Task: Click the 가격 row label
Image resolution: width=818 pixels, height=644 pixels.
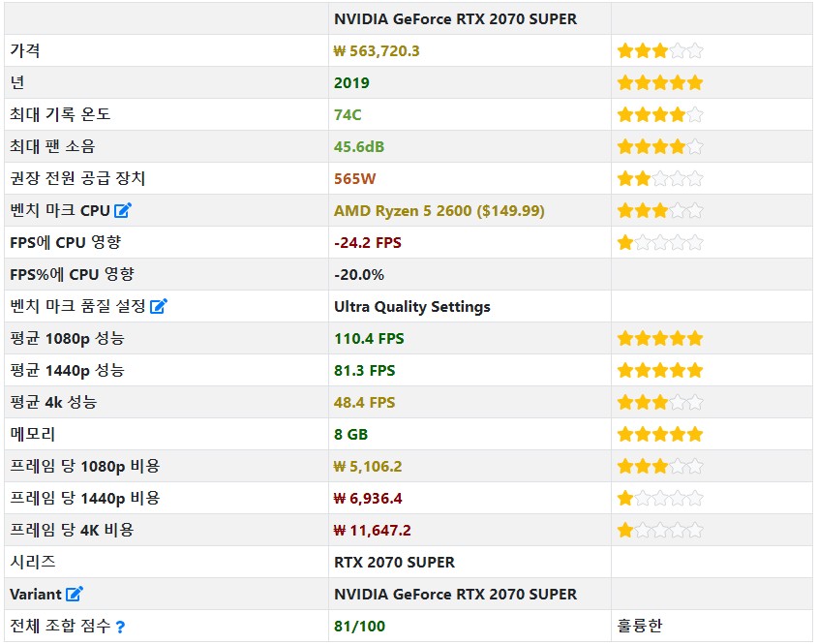Action: point(25,50)
